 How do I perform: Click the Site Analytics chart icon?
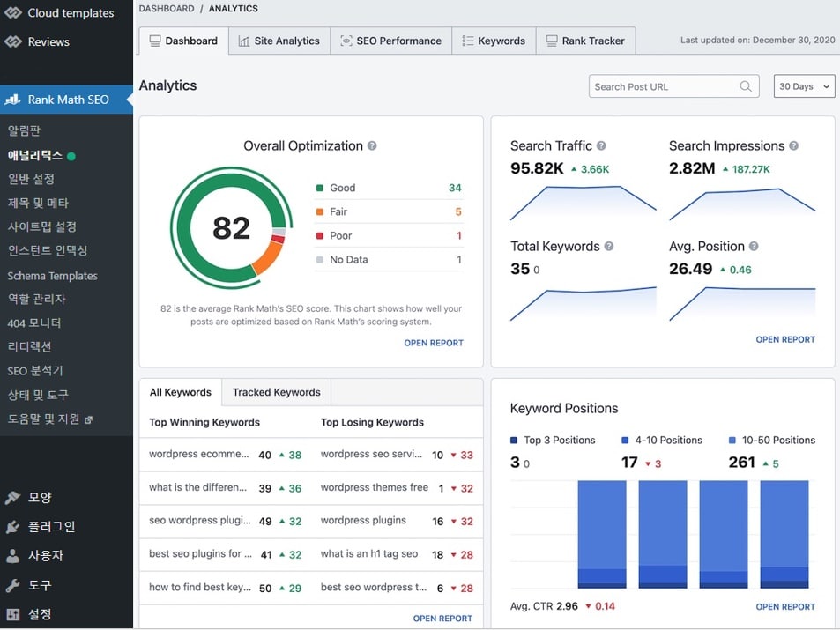pyautogui.click(x=244, y=41)
